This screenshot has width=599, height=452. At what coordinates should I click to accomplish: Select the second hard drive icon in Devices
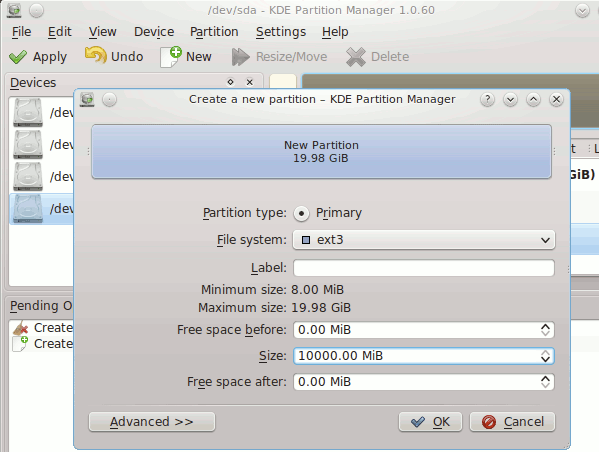[x=28, y=144]
